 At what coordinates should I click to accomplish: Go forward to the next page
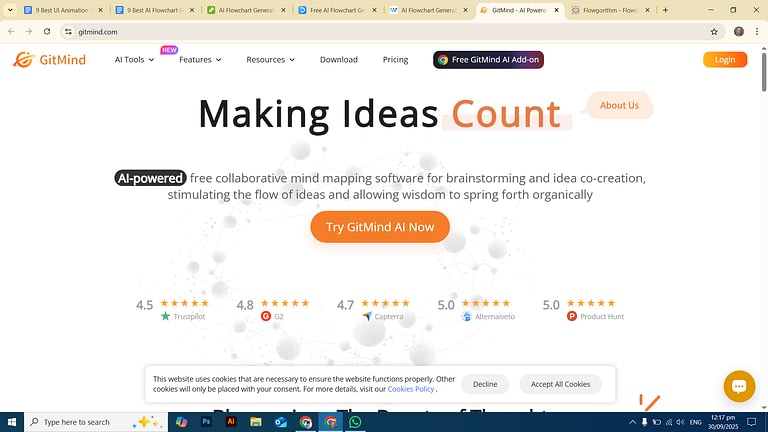(29, 32)
